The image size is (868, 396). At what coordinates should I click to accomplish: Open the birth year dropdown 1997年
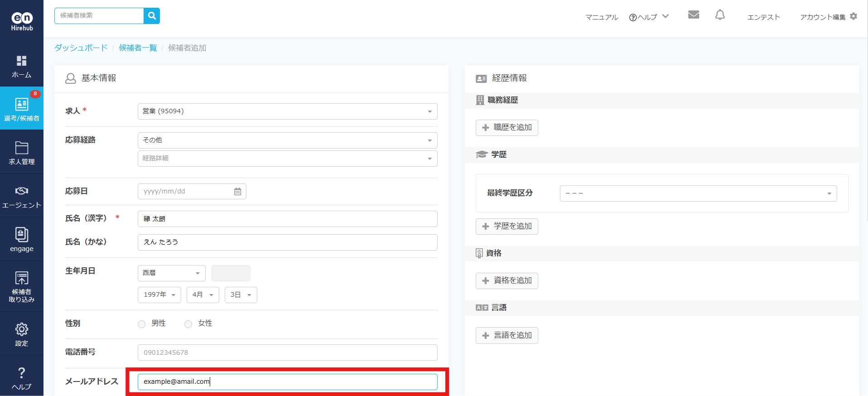pos(159,295)
